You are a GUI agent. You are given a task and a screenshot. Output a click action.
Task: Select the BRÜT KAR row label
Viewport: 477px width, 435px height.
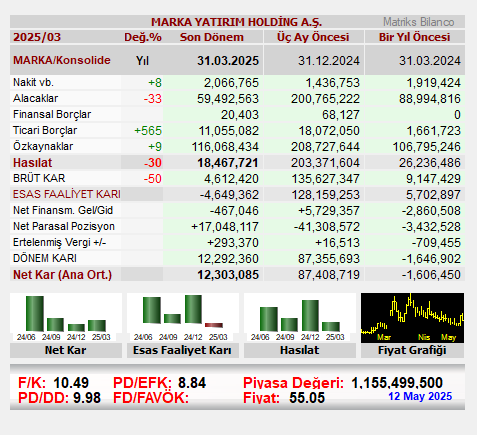(x=39, y=178)
